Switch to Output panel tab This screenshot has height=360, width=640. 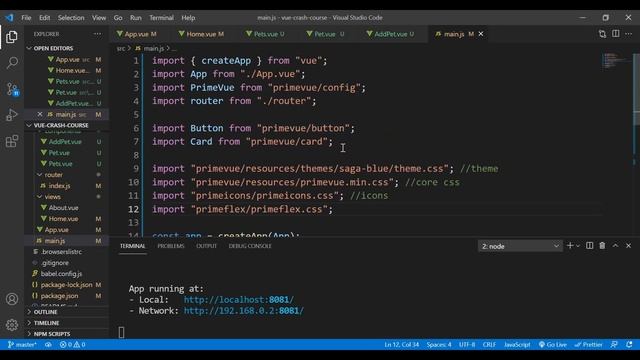(206, 246)
